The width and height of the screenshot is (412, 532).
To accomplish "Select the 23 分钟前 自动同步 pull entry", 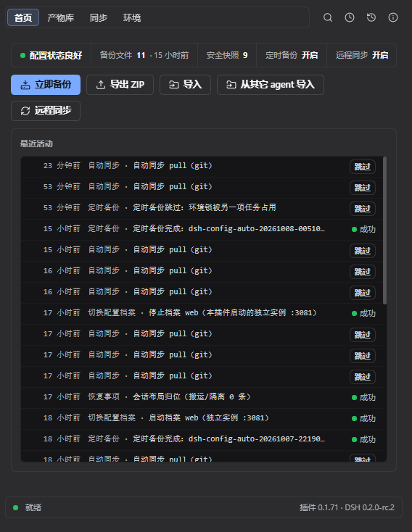I will pyautogui.click(x=202, y=167).
